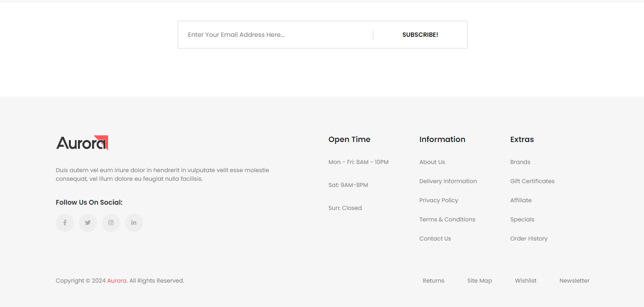Open the Facebook social icon
The width and height of the screenshot is (644, 307).
(65, 223)
